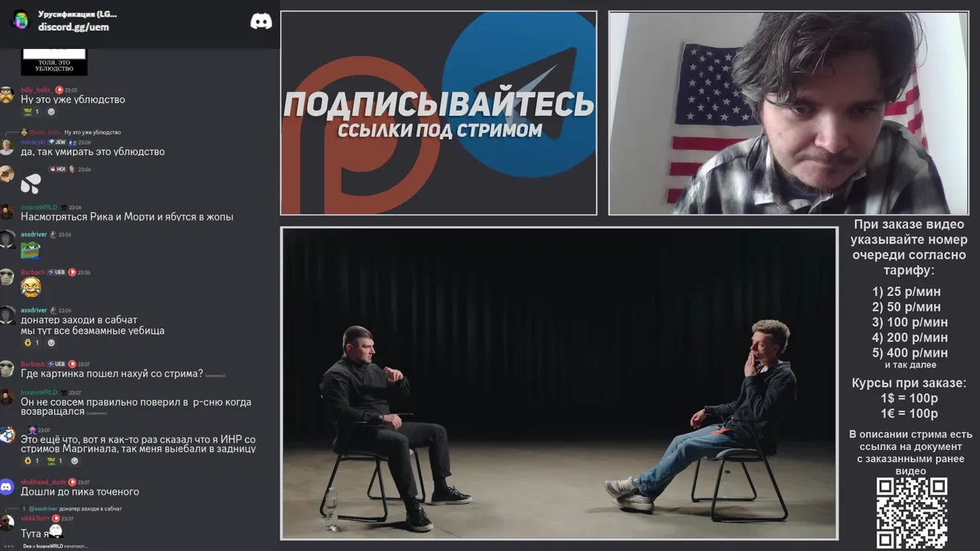
Task: Click the QR code in the corner
Action: tap(911, 513)
